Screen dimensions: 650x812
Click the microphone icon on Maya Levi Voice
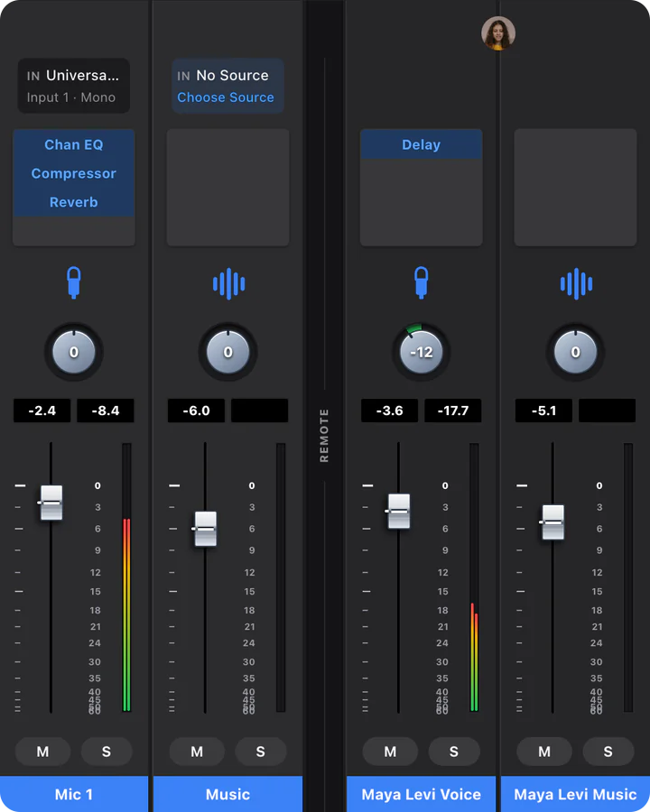(x=422, y=282)
